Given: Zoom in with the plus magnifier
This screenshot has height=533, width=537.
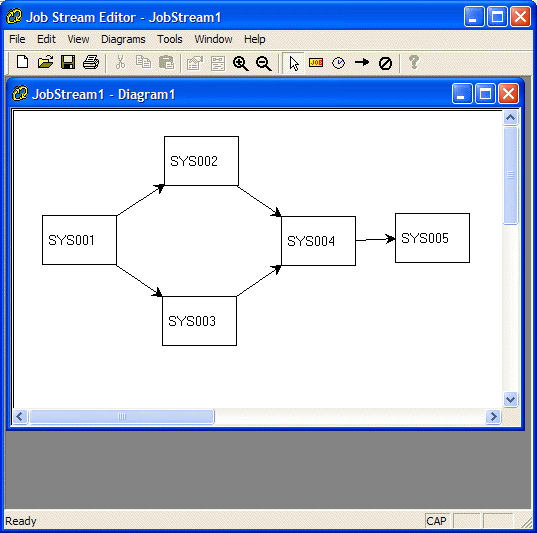Looking at the screenshot, I should [x=241, y=63].
